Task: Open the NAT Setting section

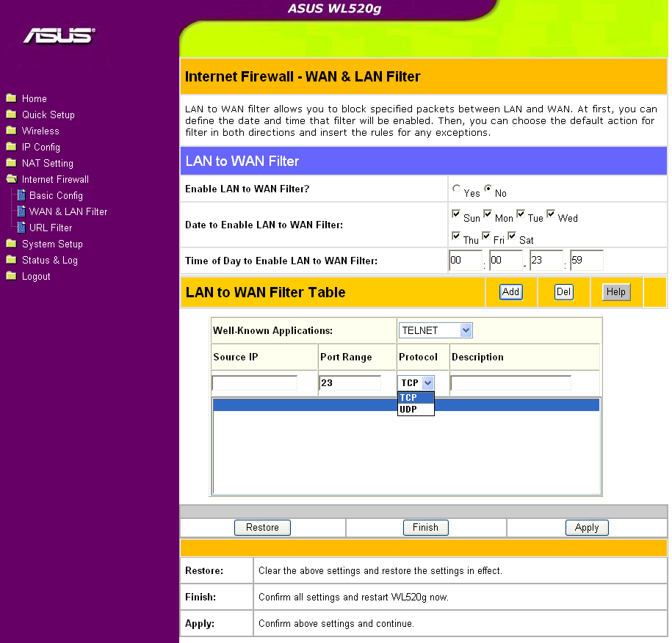Action: (48, 163)
